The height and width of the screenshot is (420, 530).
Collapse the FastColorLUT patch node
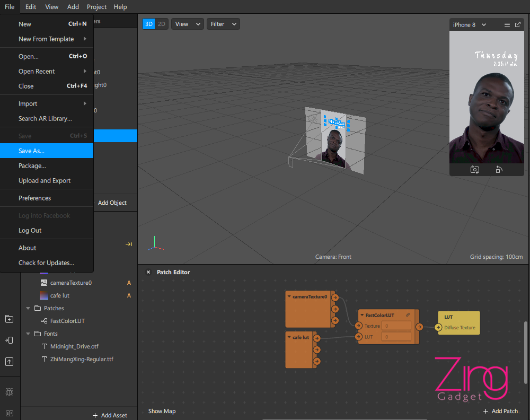point(362,315)
